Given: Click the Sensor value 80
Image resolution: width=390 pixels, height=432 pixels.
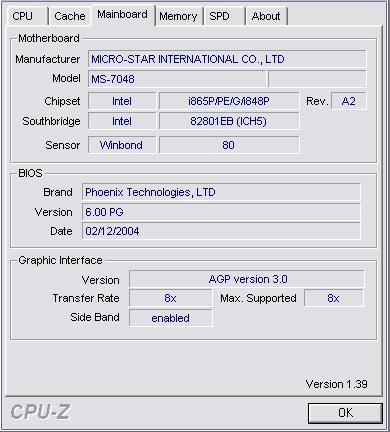Looking at the screenshot, I should [229, 145].
